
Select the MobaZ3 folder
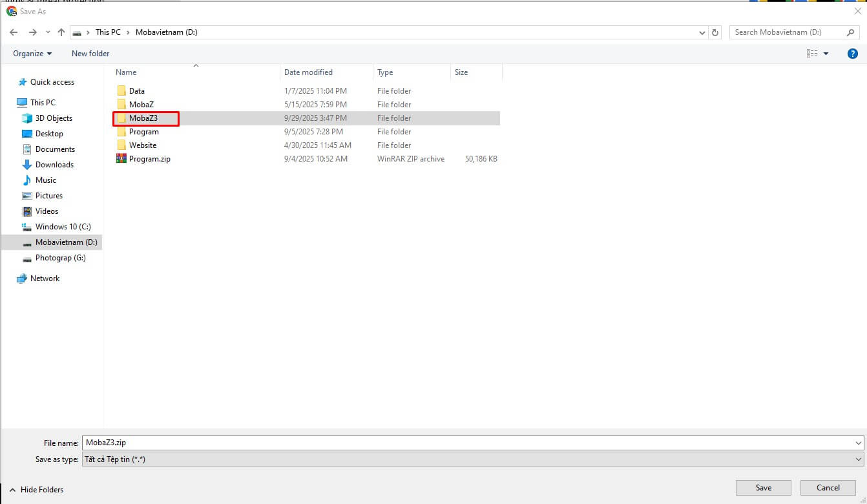click(x=143, y=118)
